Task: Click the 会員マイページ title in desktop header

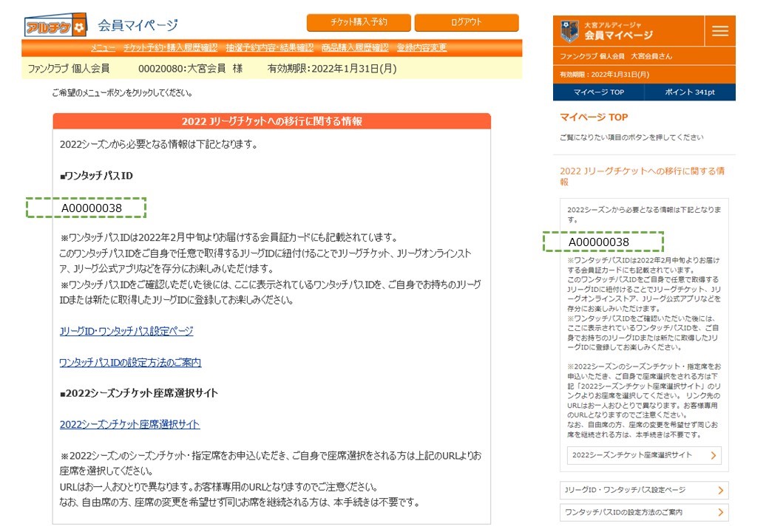Action: coord(138,25)
